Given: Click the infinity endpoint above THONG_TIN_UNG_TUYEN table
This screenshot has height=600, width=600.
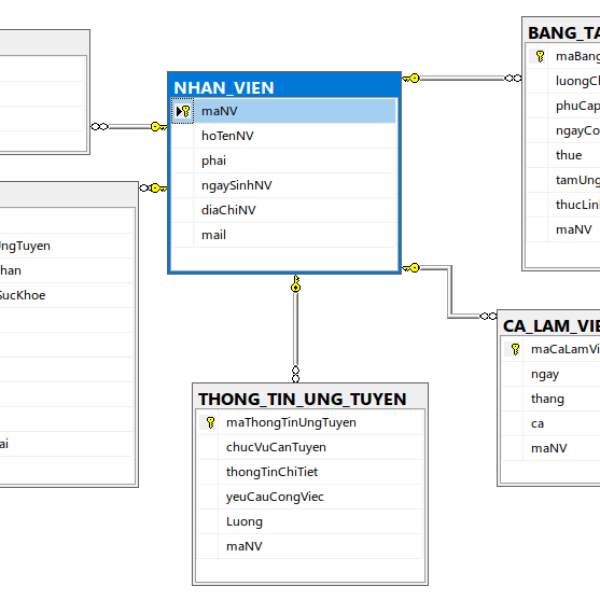Looking at the screenshot, I should point(295,374).
